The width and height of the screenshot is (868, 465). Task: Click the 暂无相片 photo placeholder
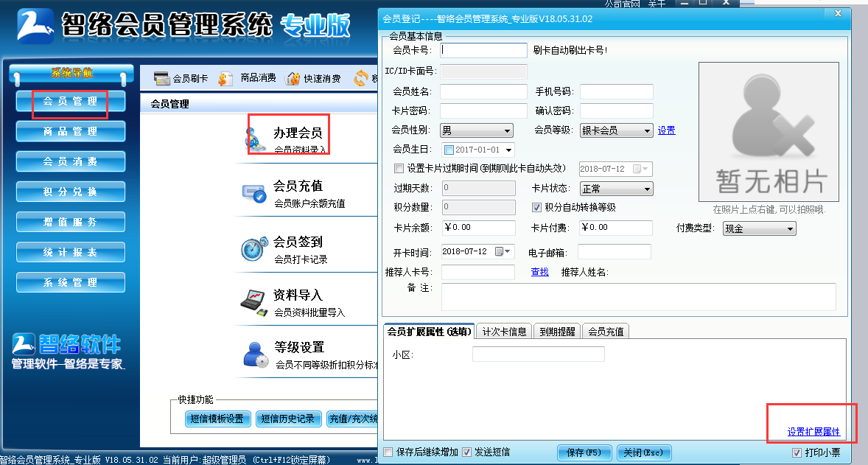pos(769,132)
